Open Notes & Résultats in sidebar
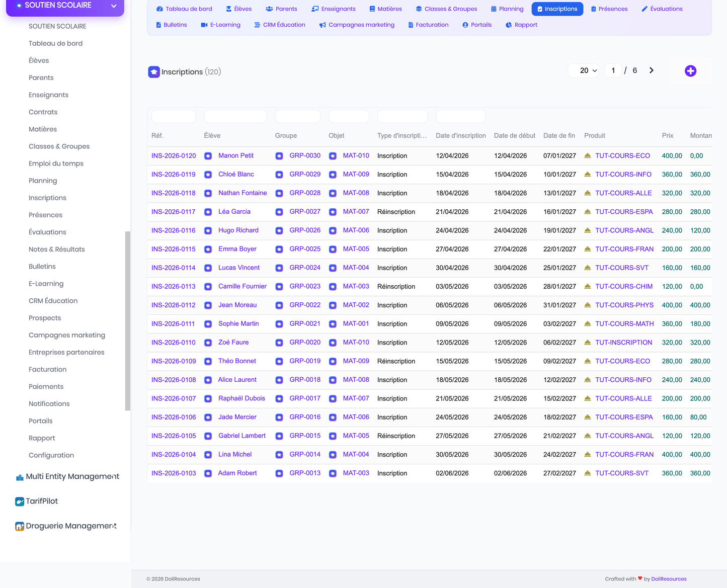 [56, 249]
